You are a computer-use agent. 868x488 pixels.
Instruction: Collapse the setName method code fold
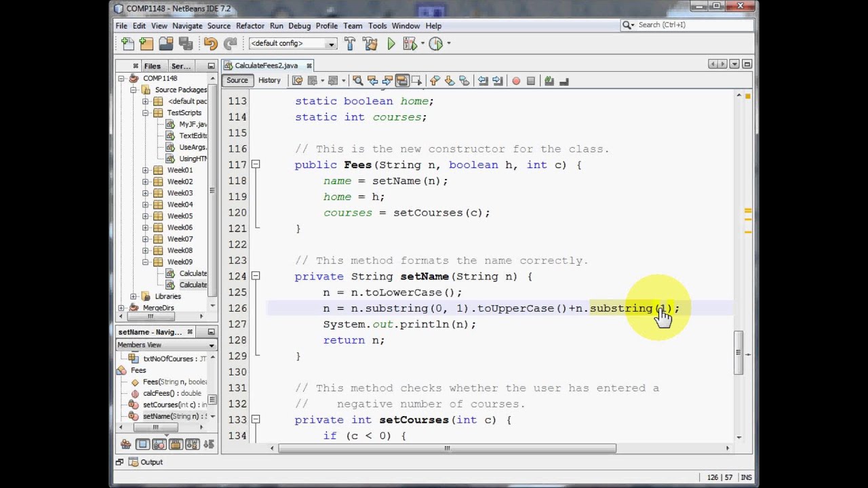pyautogui.click(x=256, y=277)
